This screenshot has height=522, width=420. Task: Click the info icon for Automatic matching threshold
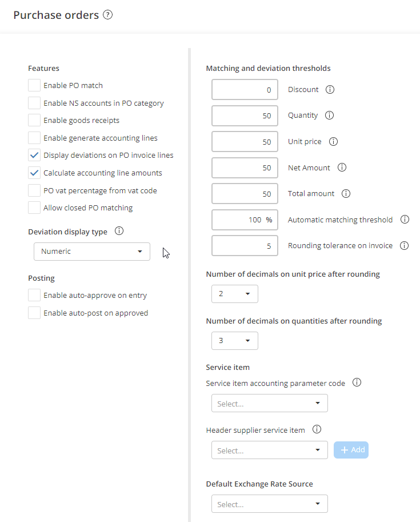(x=405, y=220)
